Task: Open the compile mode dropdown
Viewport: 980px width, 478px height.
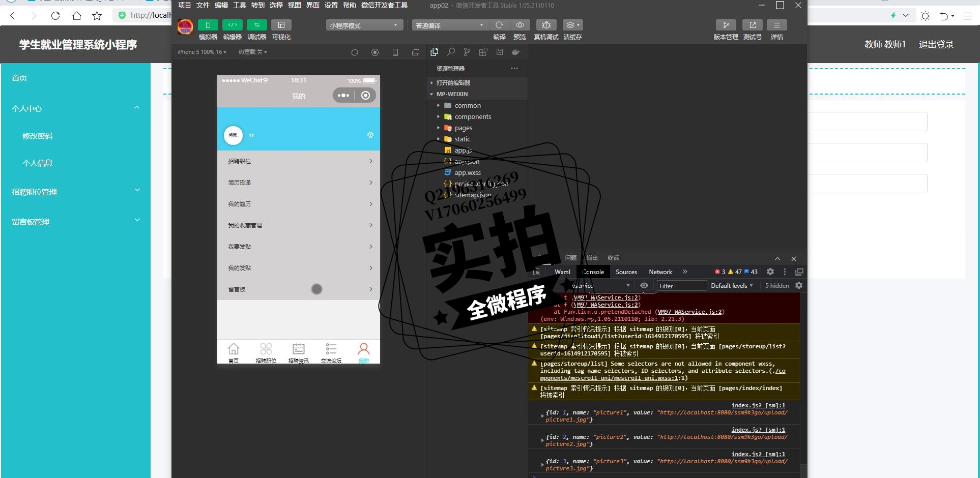Action: pyautogui.click(x=450, y=25)
